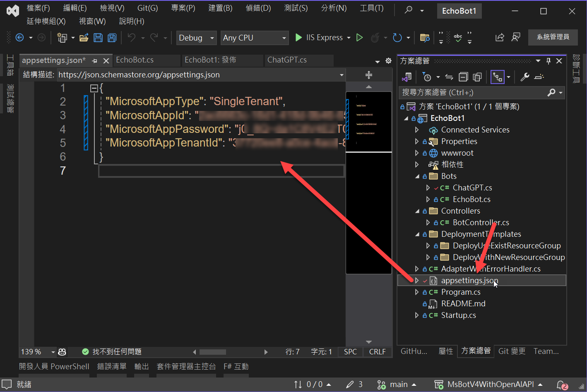
Task: Click the Copilot face icon beside zoom level
Action: click(63, 352)
